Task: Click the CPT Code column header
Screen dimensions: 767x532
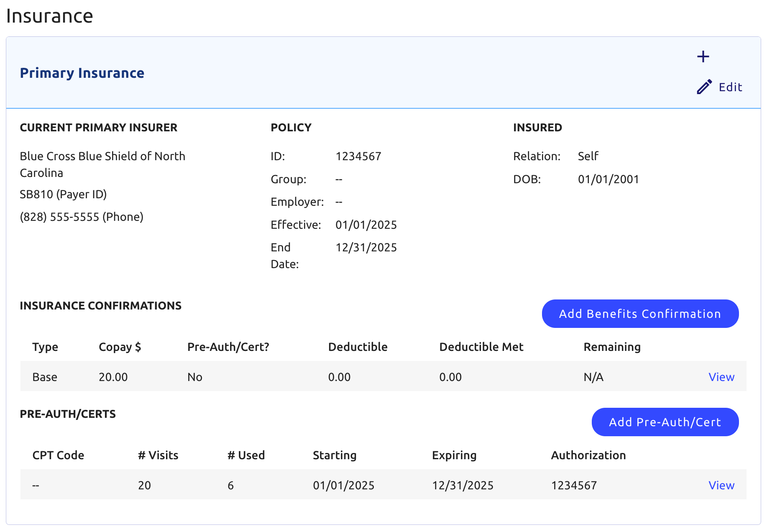Action: pyautogui.click(x=58, y=455)
